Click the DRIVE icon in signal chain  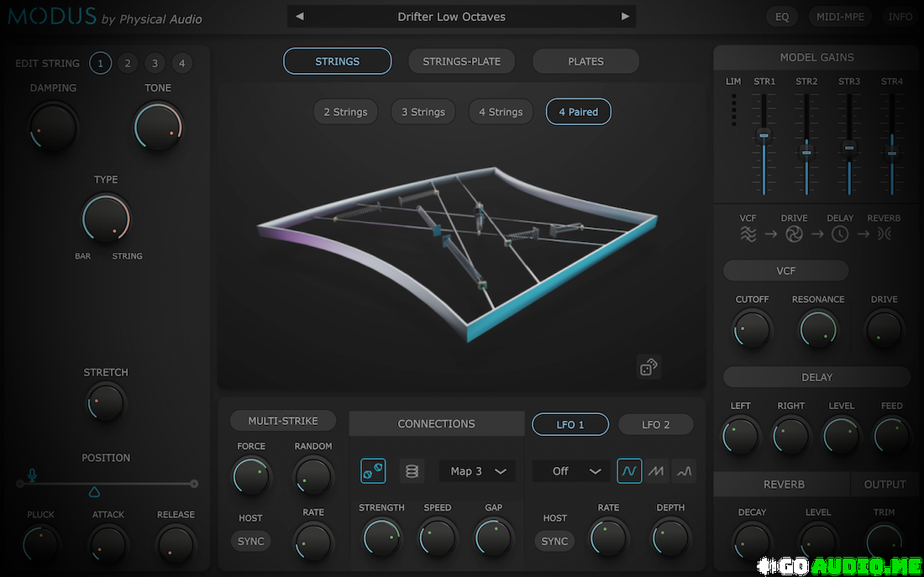point(794,234)
